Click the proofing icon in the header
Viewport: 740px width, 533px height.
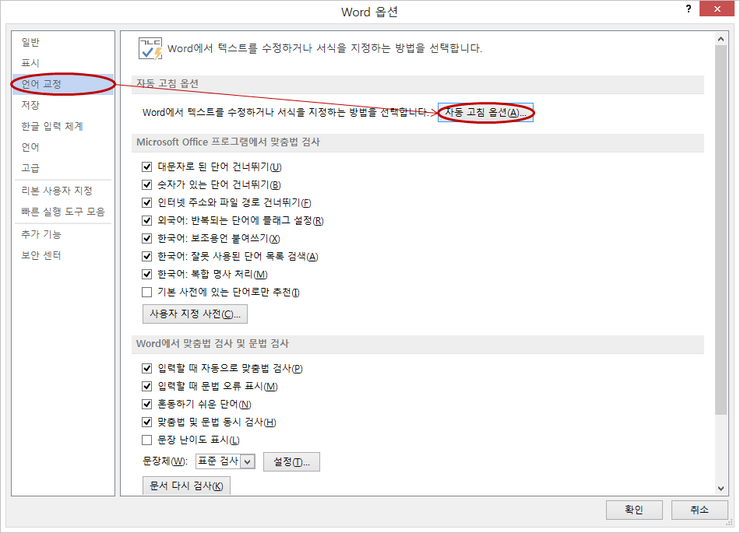pos(150,49)
